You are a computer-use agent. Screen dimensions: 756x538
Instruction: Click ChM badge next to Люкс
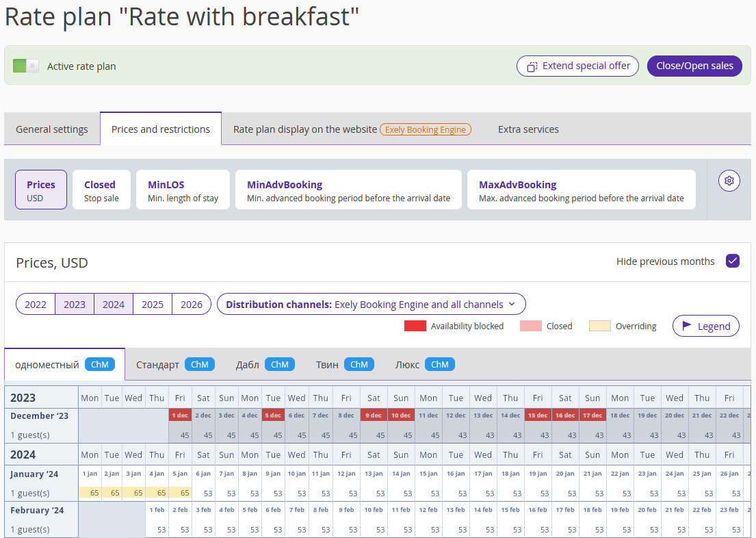click(x=440, y=364)
